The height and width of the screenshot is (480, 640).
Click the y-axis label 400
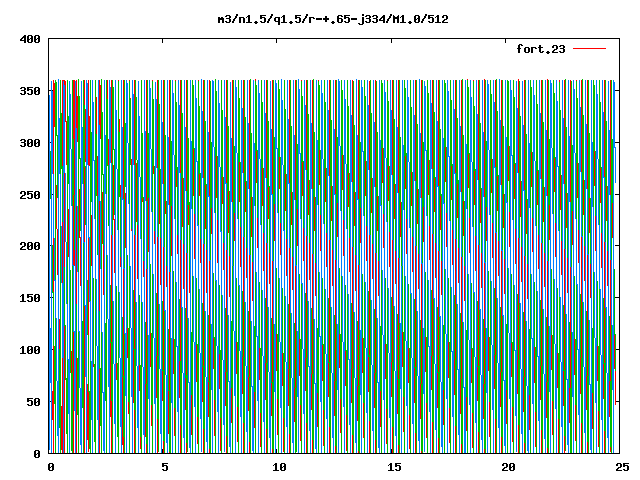[x=30, y=39]
